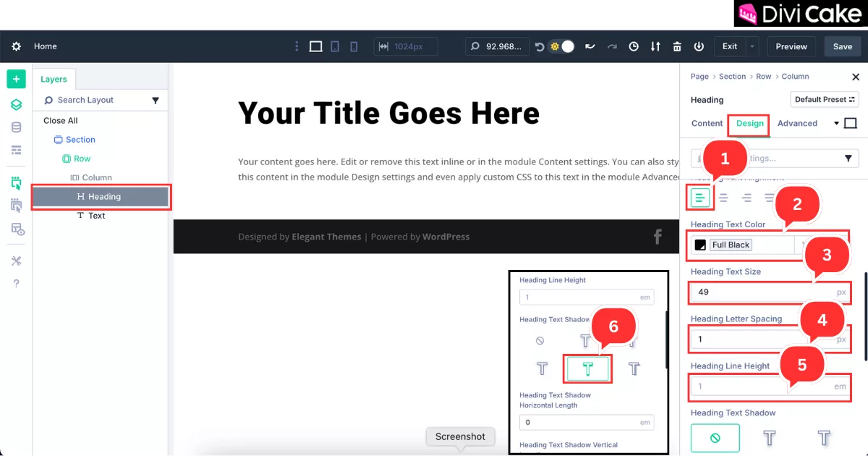Open the filter funnel in Layers panel

[x=156, y=101]
